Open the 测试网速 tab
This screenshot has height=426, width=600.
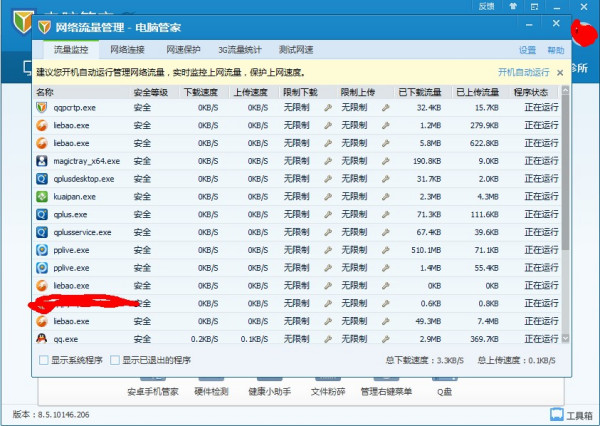pyautogui.click(x=296, y=50)
